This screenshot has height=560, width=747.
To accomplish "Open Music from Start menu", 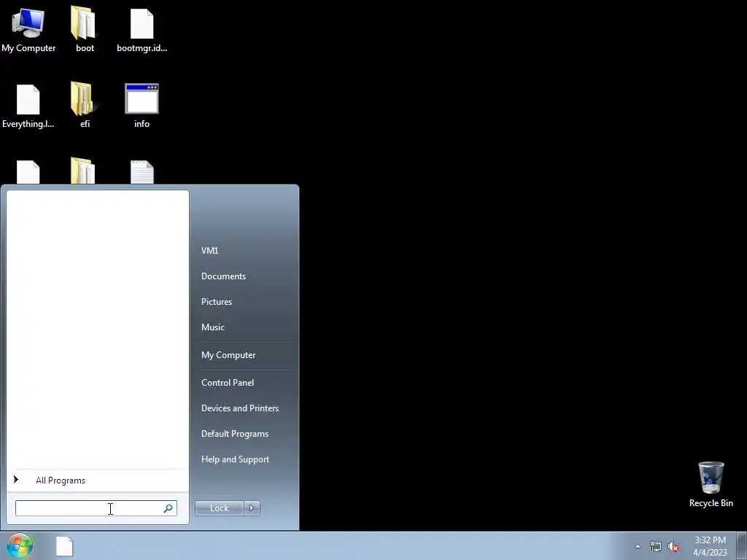I will pyautogui.click(x=212, y=327).
